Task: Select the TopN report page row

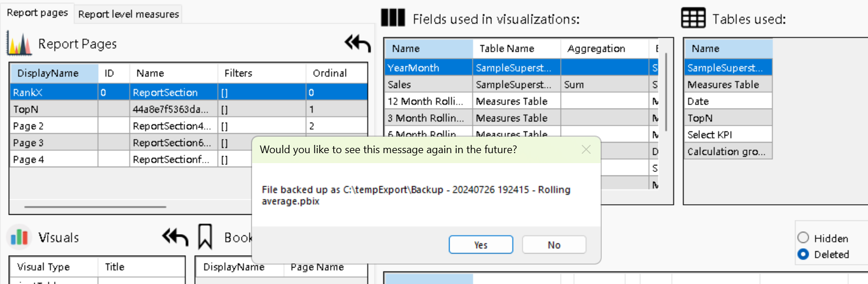Action: (53, 109)
